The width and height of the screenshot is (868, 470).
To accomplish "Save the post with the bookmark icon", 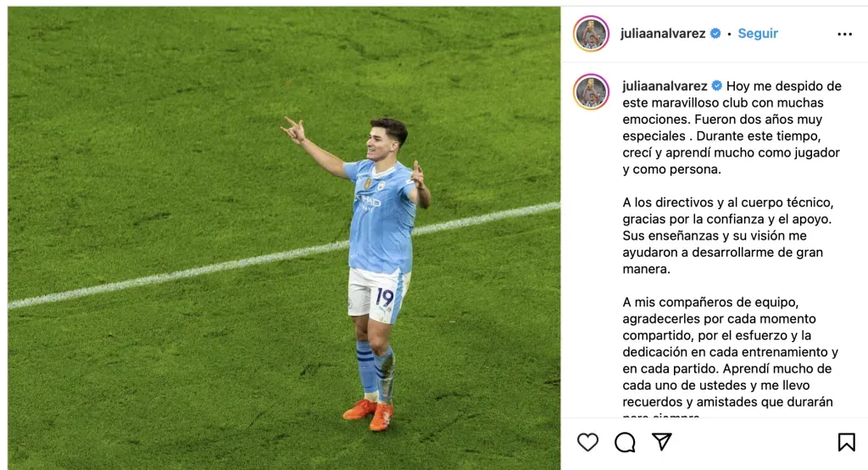I will point(847,442).
